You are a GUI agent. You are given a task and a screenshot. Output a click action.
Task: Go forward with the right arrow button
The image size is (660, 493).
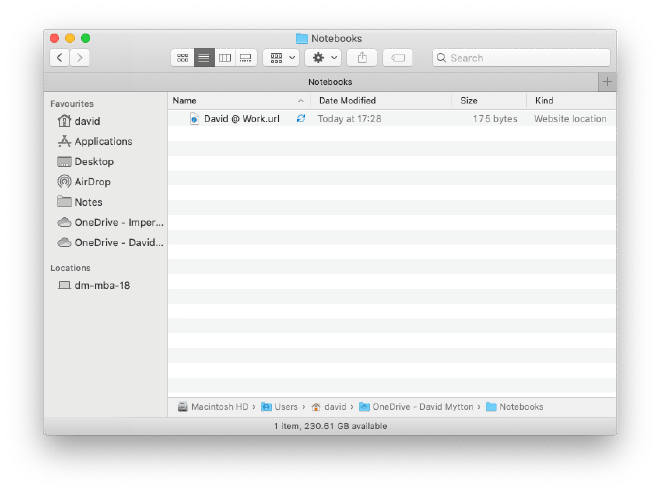80,58
